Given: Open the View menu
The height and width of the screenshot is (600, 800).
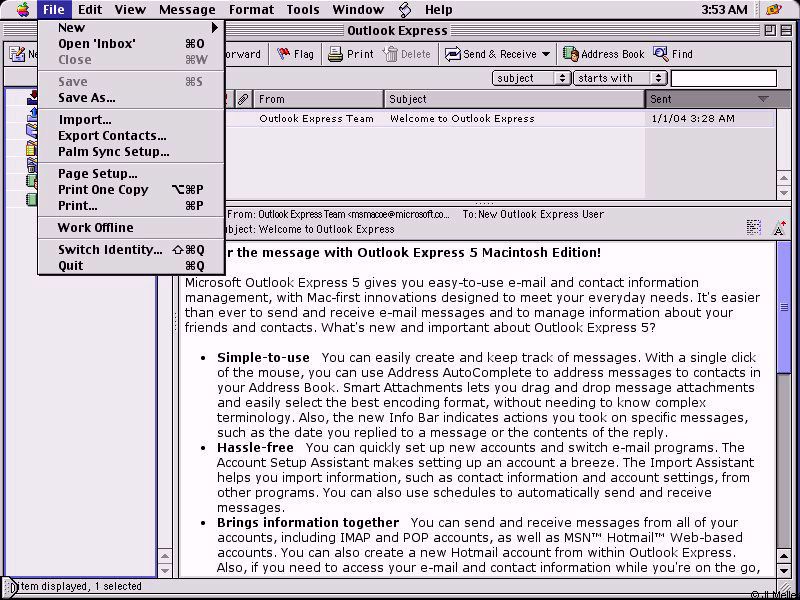Looking at the screenshot, I should pos(130,9).
